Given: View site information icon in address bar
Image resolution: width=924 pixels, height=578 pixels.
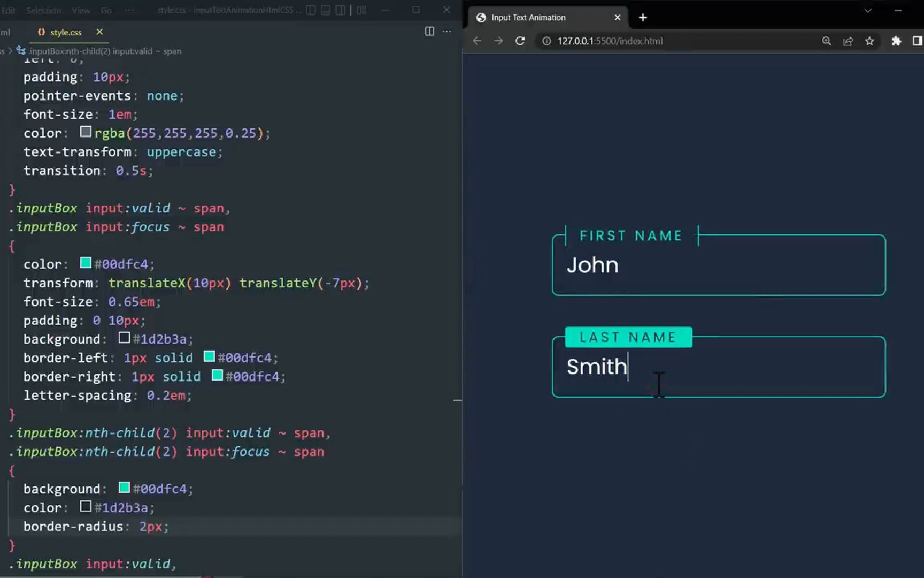Looking at the screenshot, I should tap(546, 41).
